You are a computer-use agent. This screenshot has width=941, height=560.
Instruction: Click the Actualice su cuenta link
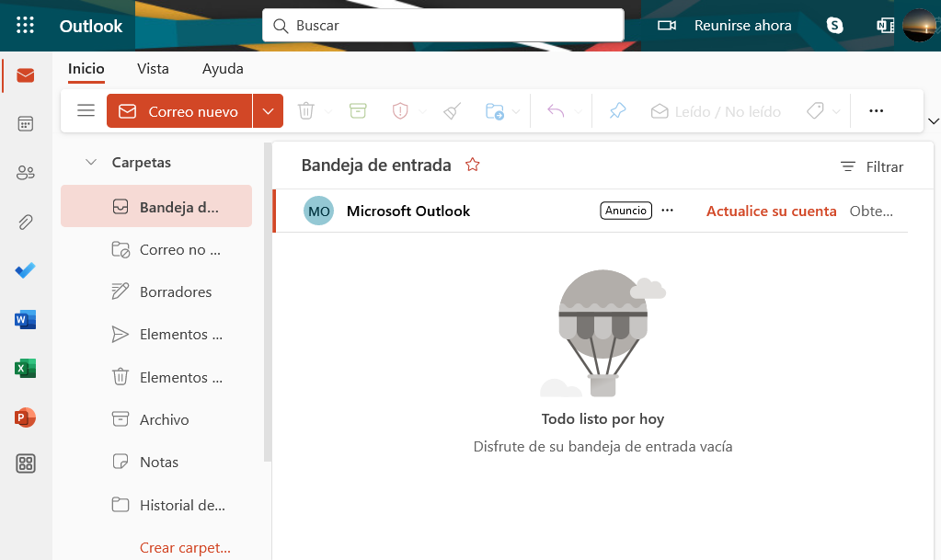point(771,211)
